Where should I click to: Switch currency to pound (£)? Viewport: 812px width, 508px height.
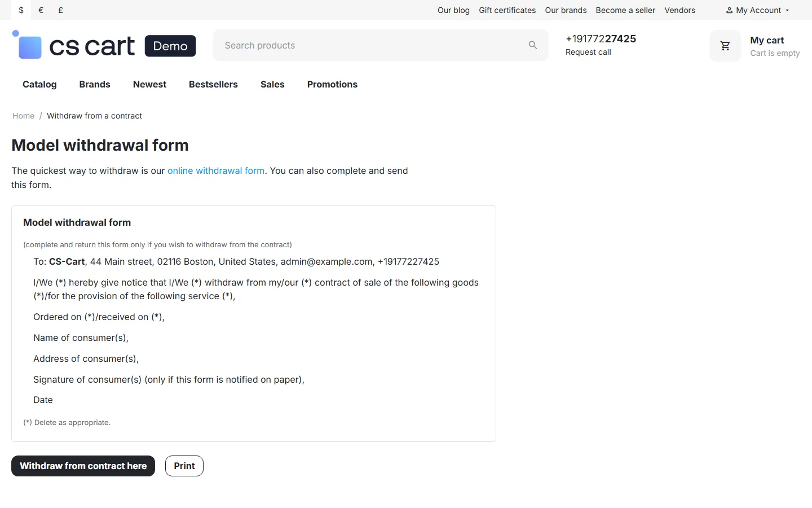(x=61, y=10)
